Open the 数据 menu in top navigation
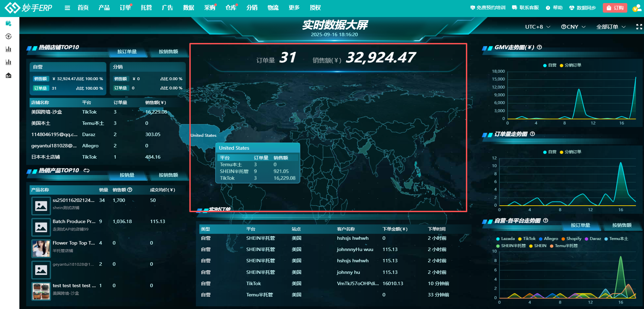The width and height of the screenshot is (644, 309). [189, 8]
